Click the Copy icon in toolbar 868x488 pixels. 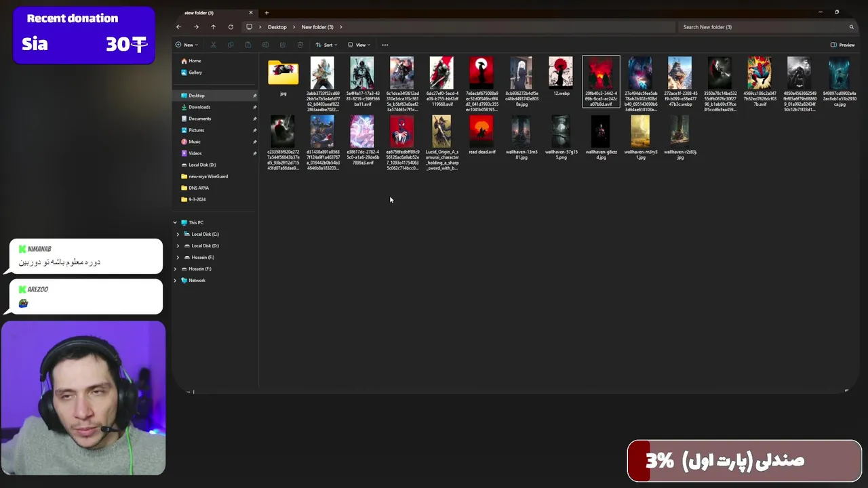(x=231, y=45)
